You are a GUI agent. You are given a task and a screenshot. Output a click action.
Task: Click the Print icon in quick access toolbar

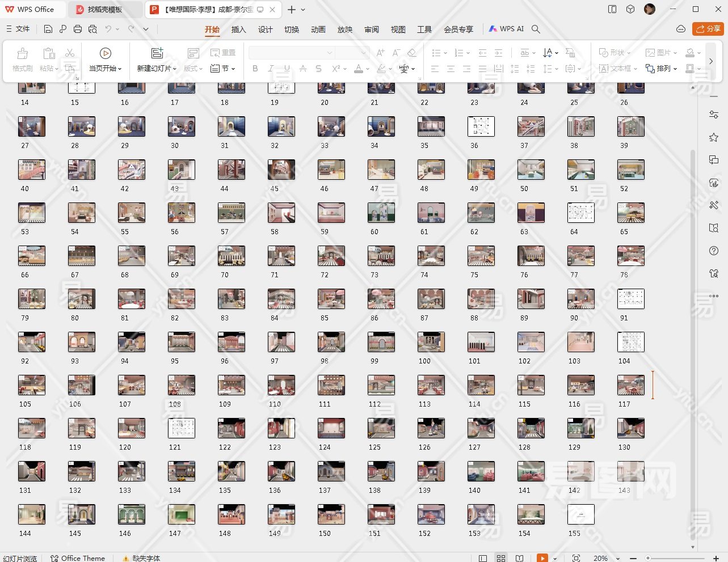(78, 29)
